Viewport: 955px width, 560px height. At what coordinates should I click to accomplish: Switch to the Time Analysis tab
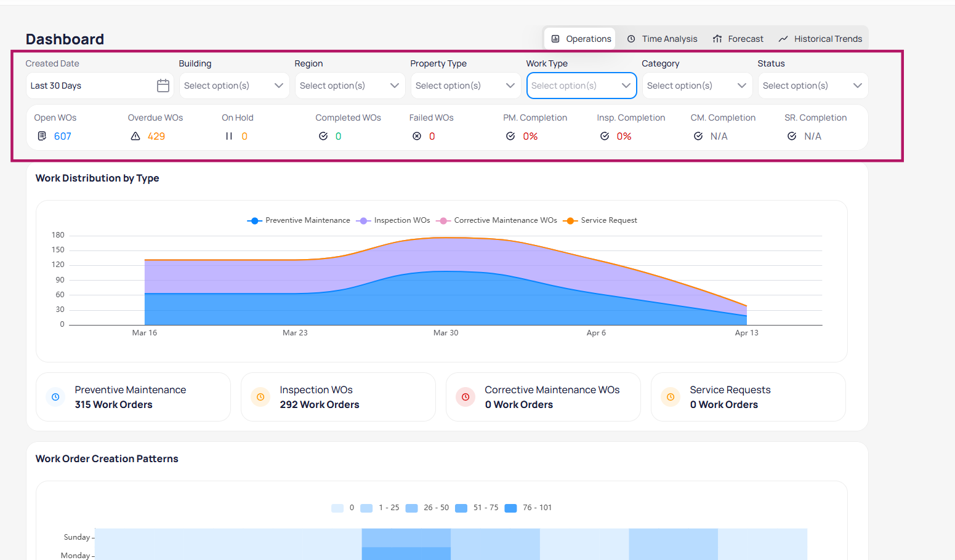point(662,39)
